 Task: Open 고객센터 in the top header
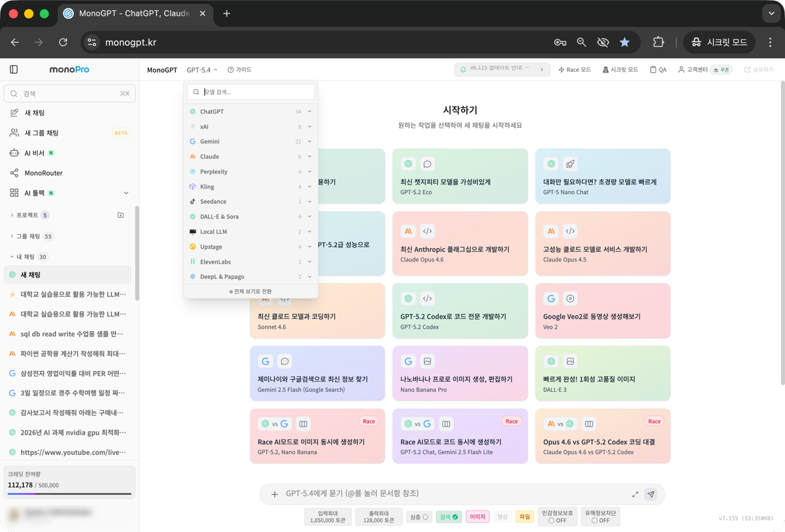(x=691, y=69)
